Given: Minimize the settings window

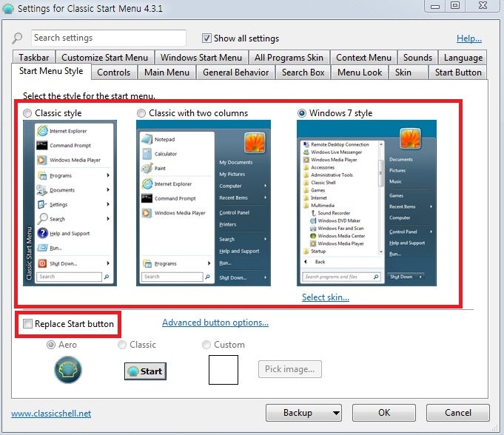Looking at the screenshot, I should tap(435, 6).
